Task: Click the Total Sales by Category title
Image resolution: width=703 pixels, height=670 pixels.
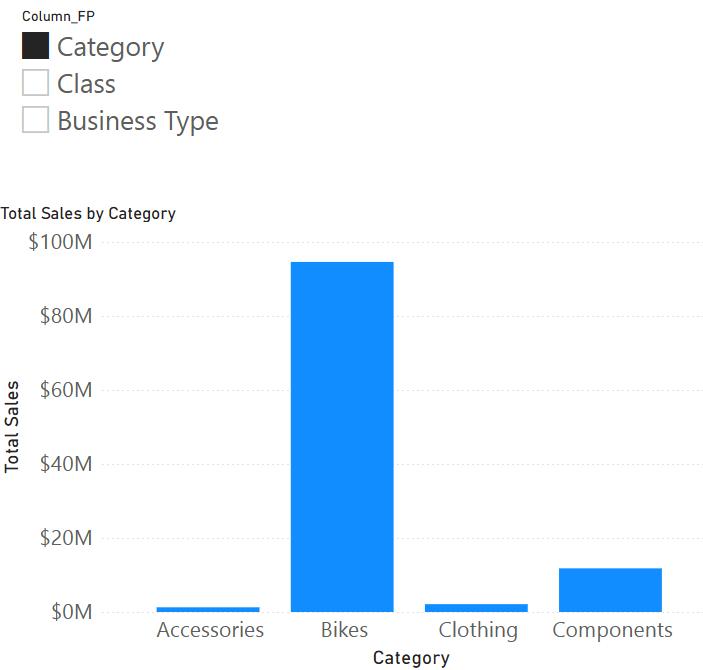Action: click(88, 214)
